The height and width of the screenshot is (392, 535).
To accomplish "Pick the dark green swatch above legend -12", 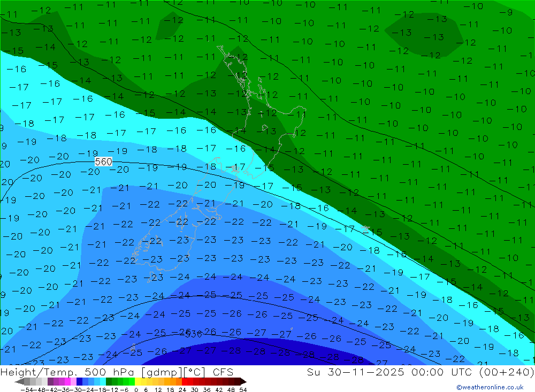I will coord(109,382).
